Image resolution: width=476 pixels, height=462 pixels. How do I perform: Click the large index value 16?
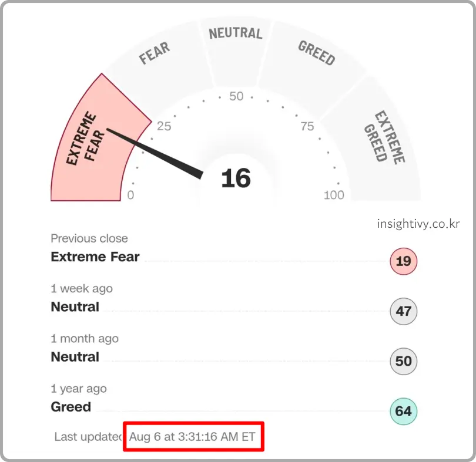236,178
